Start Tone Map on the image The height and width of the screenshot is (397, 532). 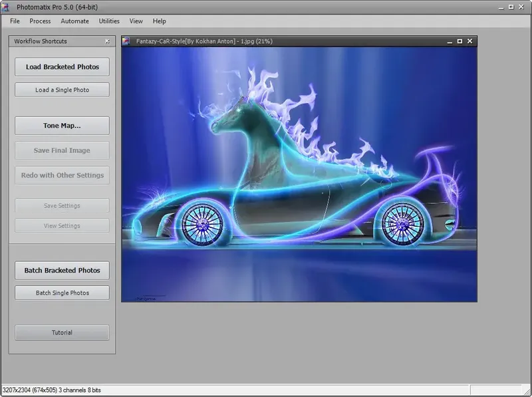point(62,126)
